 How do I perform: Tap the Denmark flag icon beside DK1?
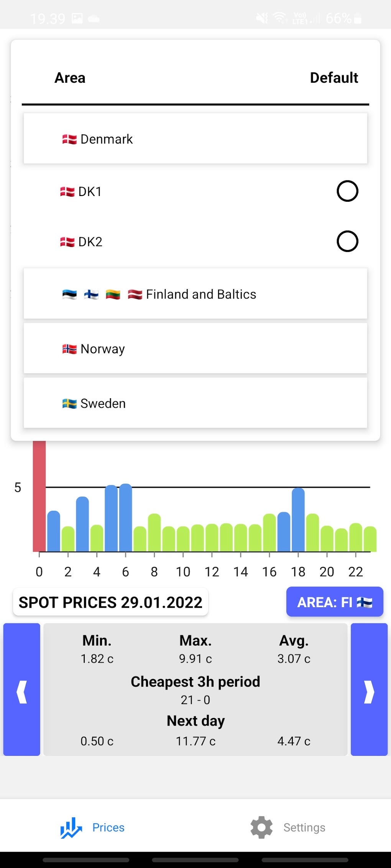coord(67,191)
